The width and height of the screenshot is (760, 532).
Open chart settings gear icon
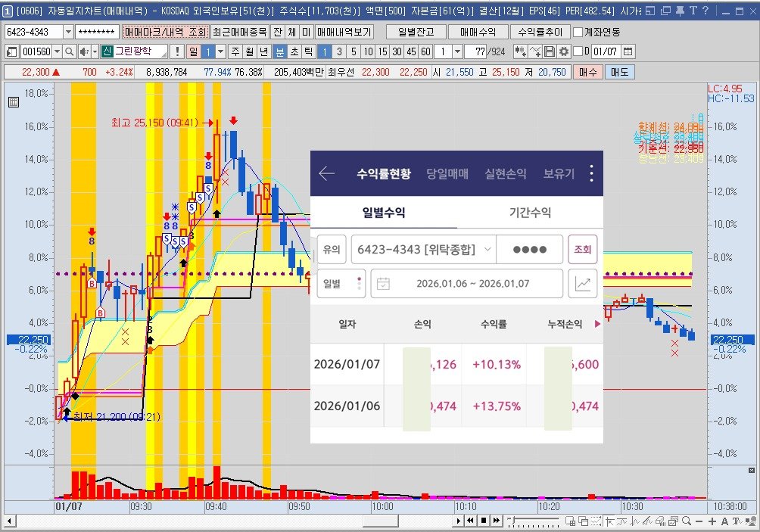[563, 51]
